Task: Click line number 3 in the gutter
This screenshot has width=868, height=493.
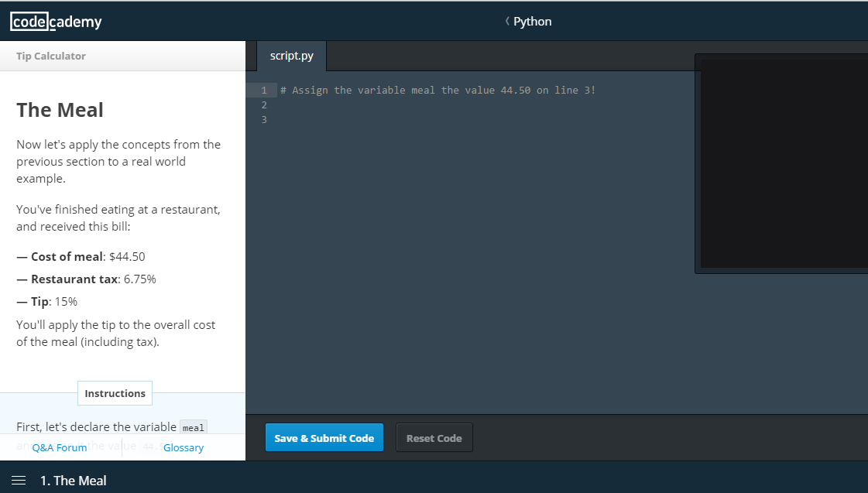Action: (264, 119)
